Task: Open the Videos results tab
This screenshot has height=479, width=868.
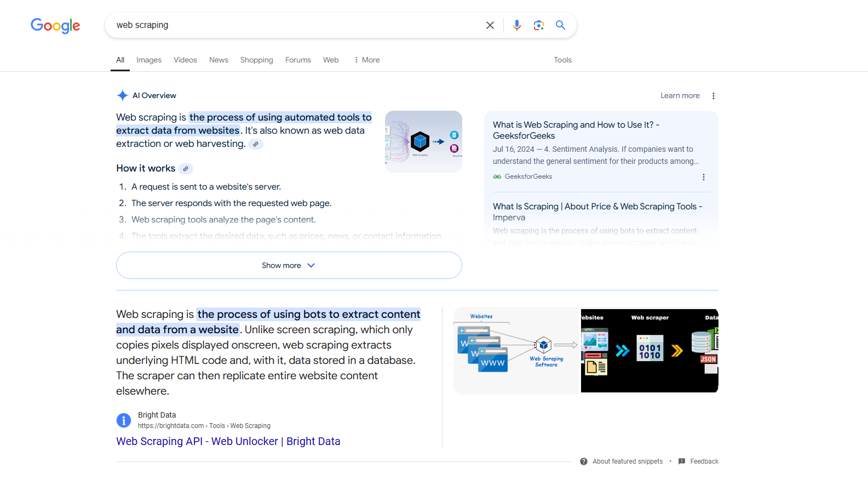Action: [x=185, y=60]
